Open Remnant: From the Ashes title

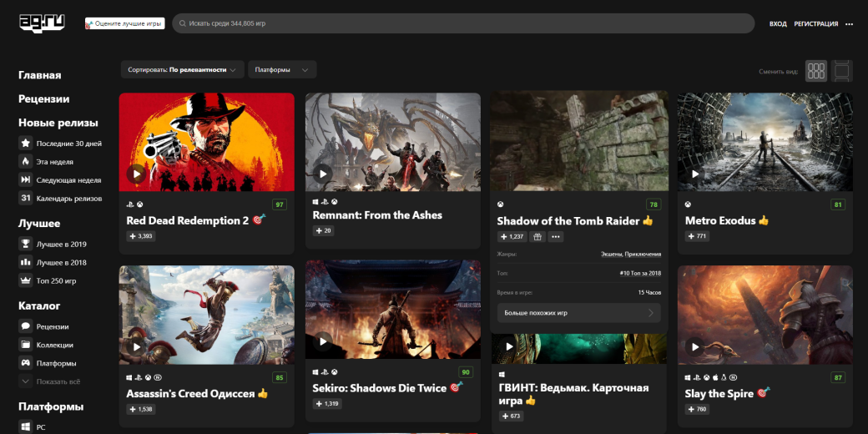(x=377, y=214)
